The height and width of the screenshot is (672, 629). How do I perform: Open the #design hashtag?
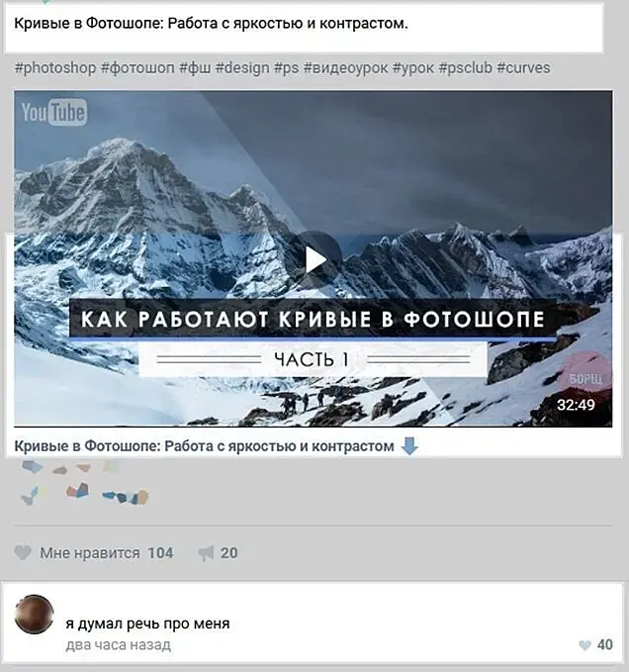pyautogui.click(x=242, y=67)
